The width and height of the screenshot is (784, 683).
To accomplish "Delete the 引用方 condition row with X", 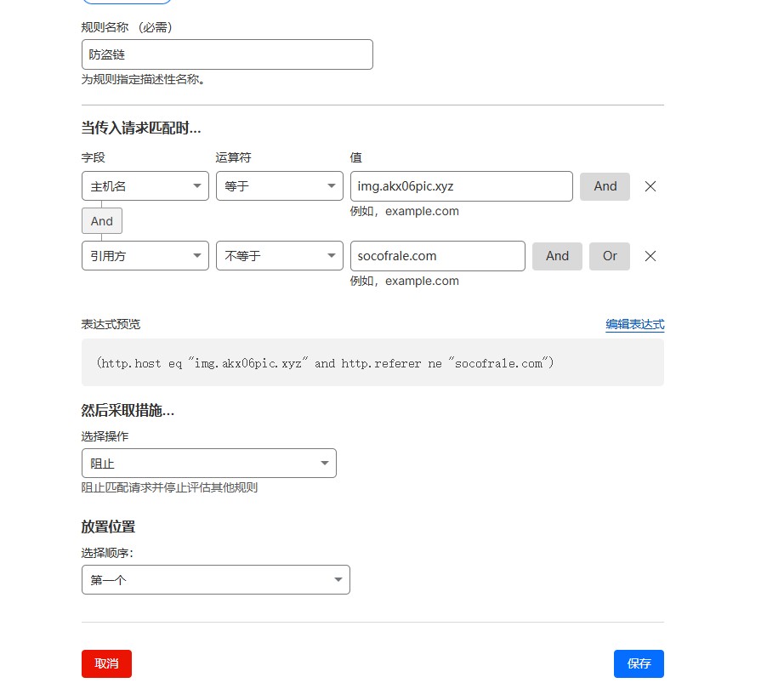I will click(x=650, y=256).
